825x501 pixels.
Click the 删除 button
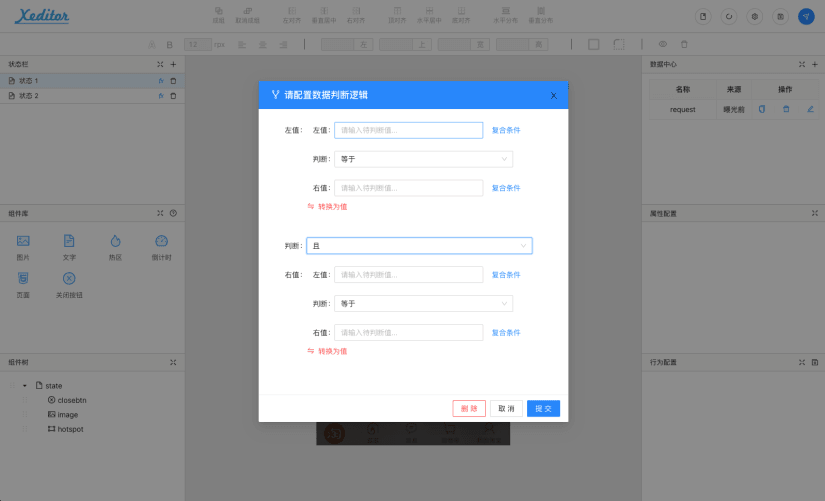pyautogui.click(x=469, y=408)
